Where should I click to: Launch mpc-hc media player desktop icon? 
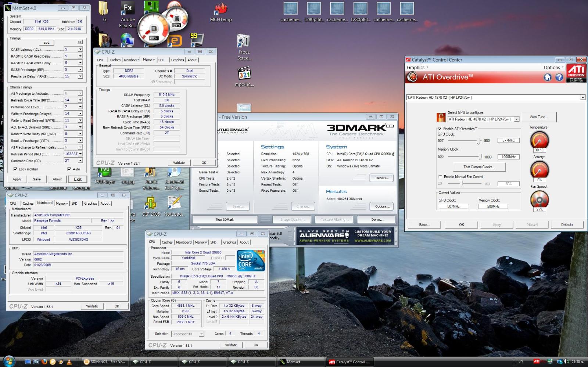244,76
